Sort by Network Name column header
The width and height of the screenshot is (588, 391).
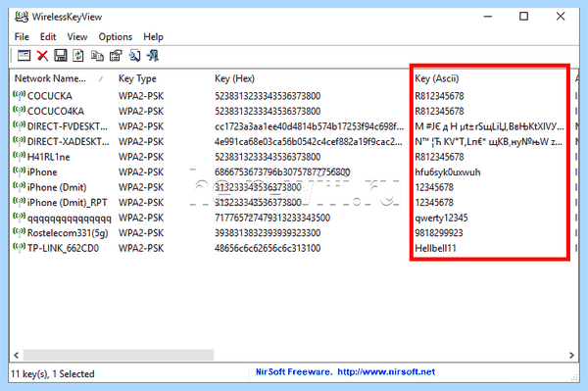tap(50, 78)
